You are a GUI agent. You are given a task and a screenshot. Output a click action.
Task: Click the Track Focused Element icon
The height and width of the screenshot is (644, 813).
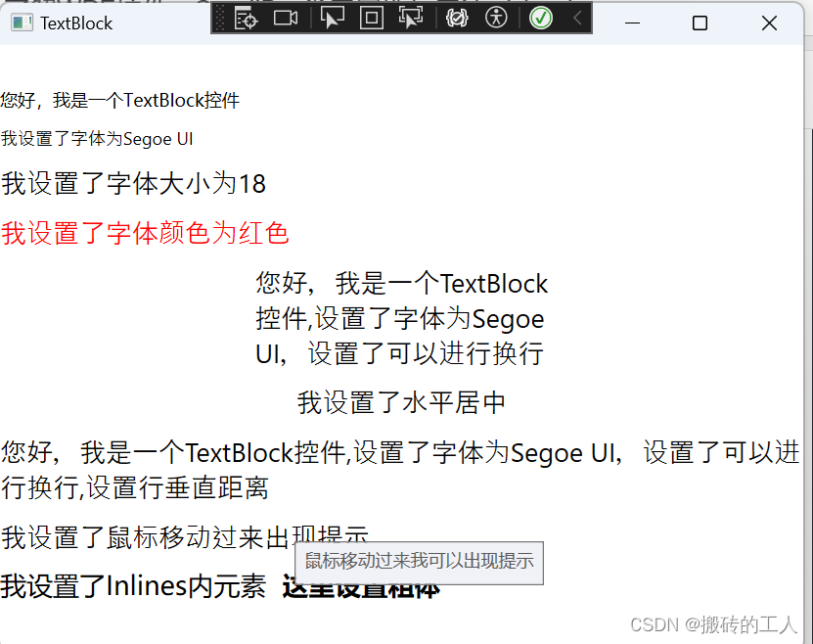click(x=410, y=20)
